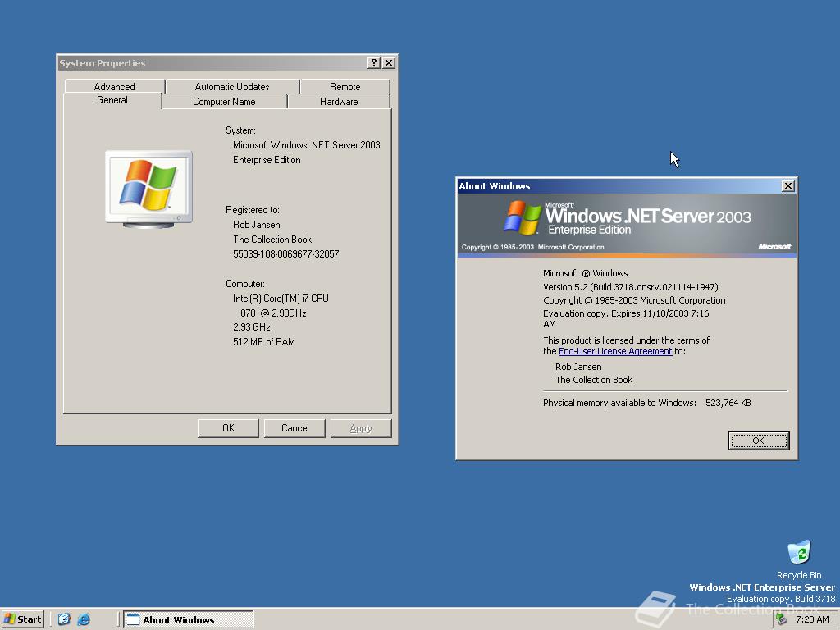
Task: Close the About Windows dialog
Action: 788,186
